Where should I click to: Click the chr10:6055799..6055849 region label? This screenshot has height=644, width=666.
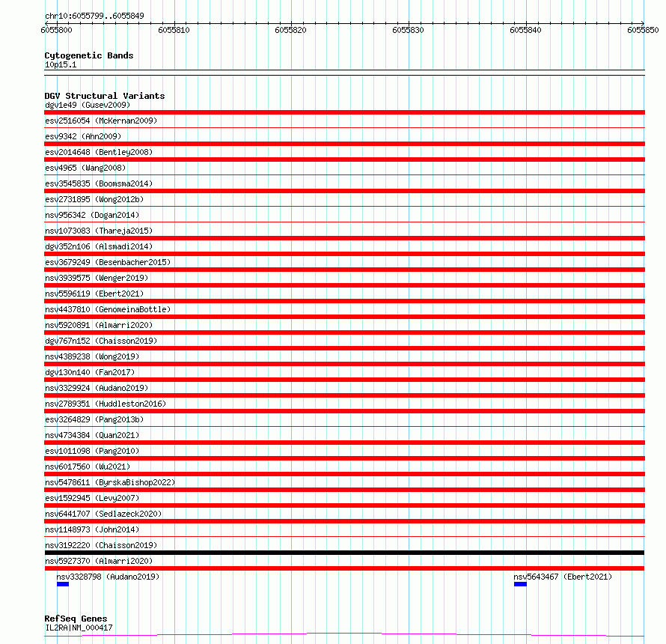(x=94, y=16)
